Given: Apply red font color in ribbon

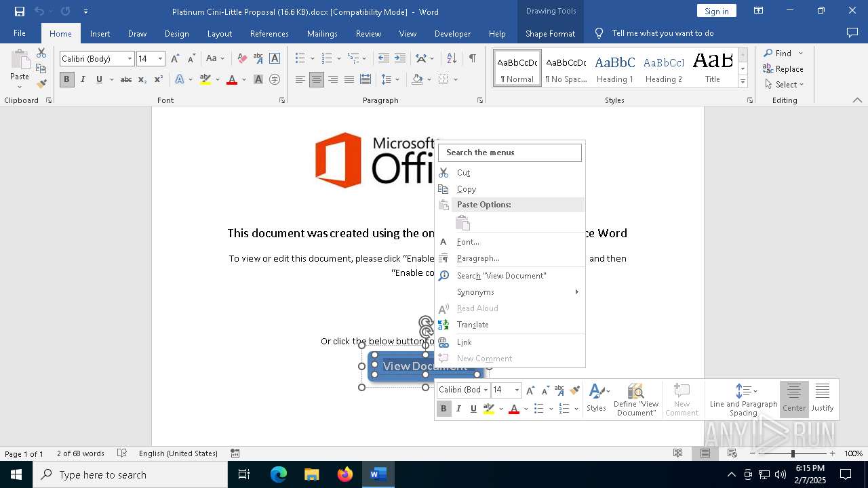Looking at the screenshot, I should click(232, 79).
